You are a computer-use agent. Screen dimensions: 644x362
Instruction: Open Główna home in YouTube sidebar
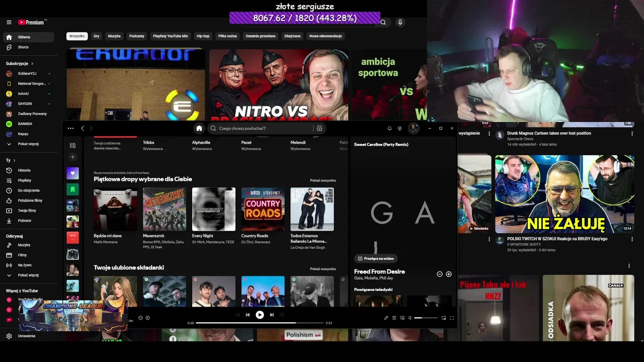tap(28, 37)
